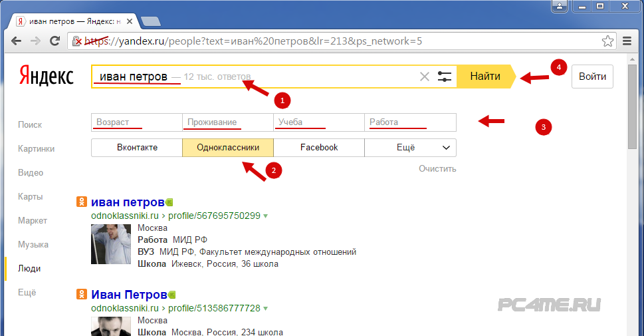Screen dimensions: 644x336
Task: Deselect the Одноклассники network filter
Action: pyautogui.click(x=228, y=148)
